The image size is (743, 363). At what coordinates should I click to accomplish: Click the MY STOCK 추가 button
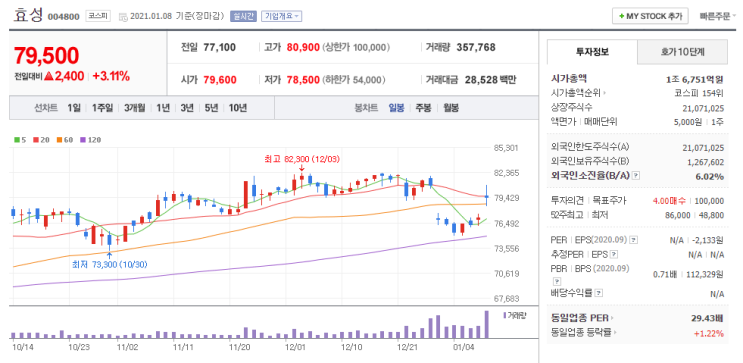[x=650, y=16]
